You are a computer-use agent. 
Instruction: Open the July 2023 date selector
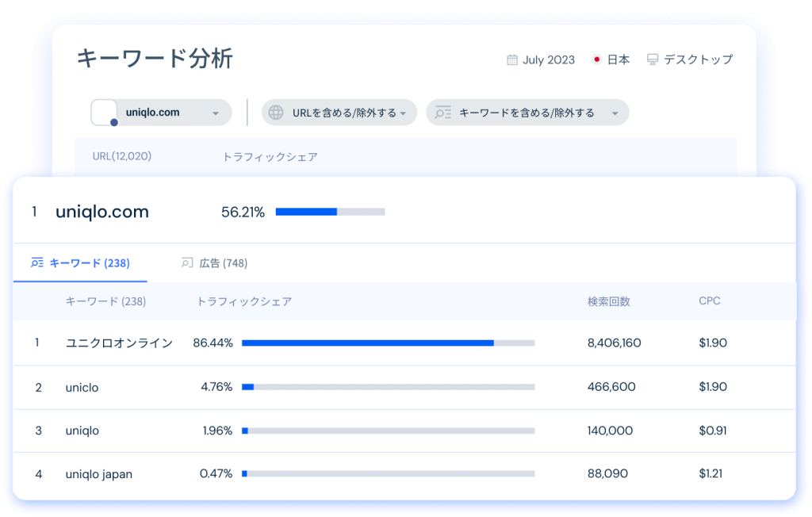[548, 59]
